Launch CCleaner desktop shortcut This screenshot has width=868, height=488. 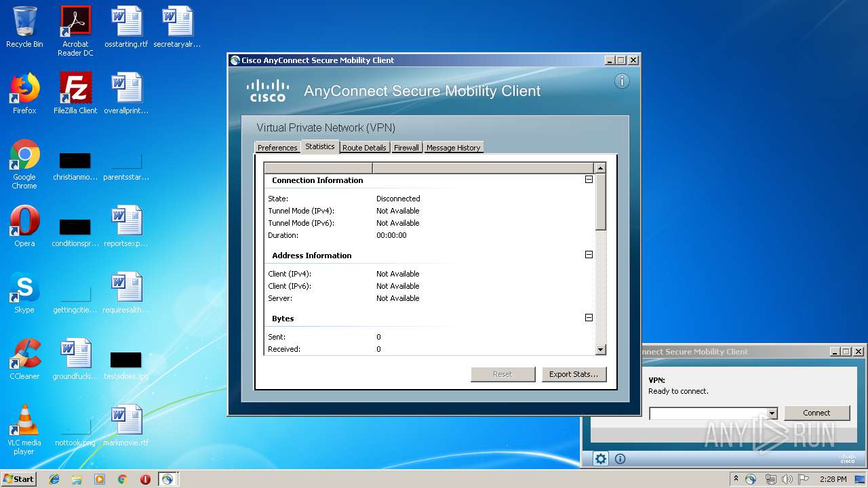point(24,359)
